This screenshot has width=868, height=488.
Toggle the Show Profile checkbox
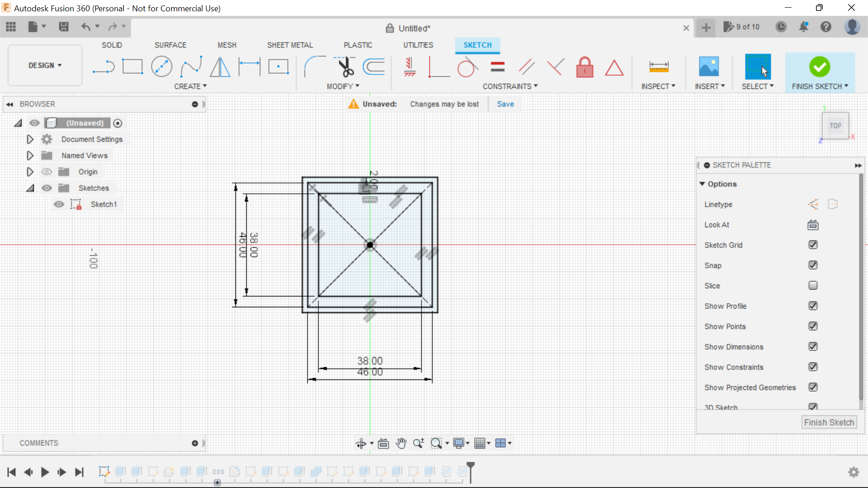813,305
